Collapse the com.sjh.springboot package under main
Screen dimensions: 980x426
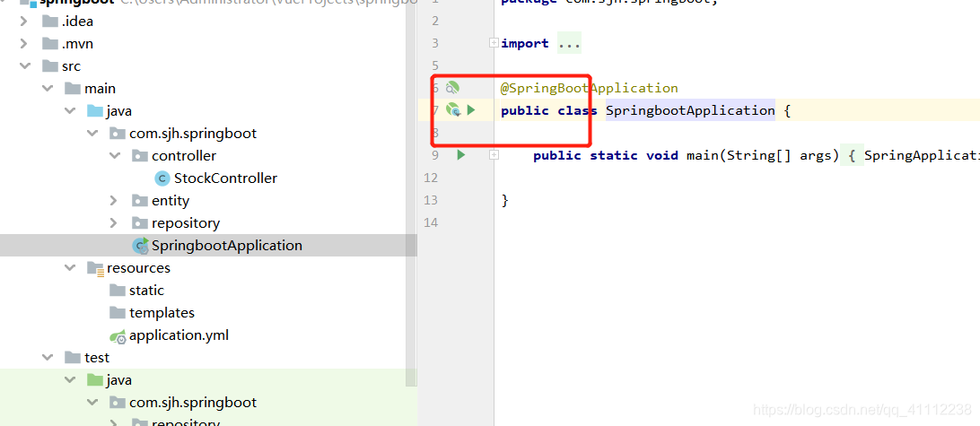point(92,133)
